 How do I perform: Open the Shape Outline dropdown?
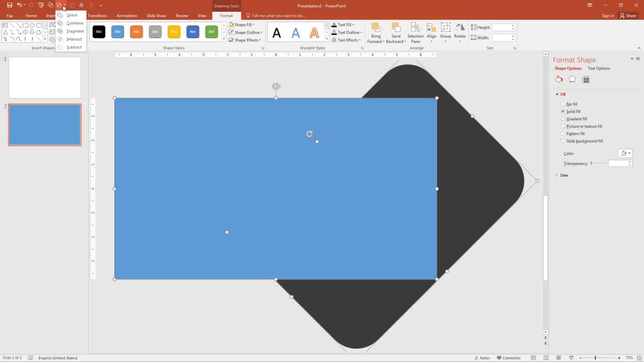point(246,32)
